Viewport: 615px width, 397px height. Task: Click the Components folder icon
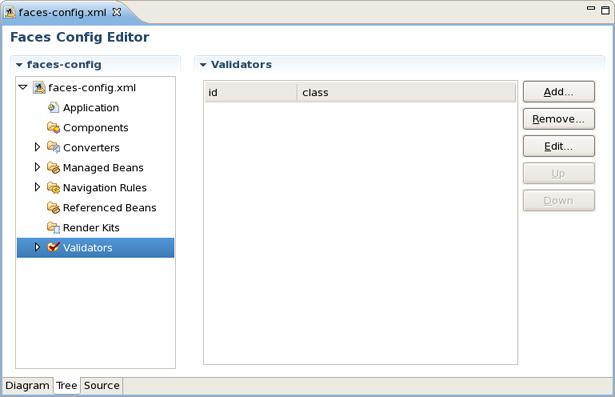coord(53,127)
